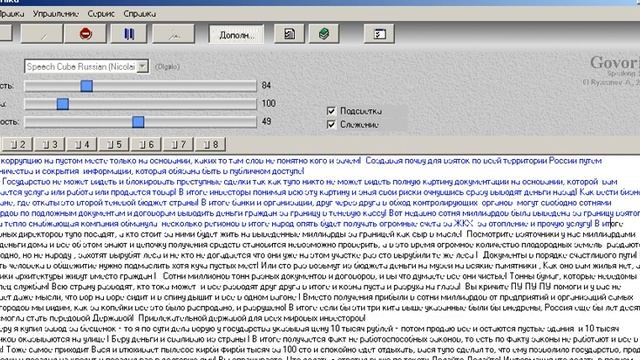Viewport: 640px width, 360px height.
Task: Switch to document tab 3
Action: (x=50, y=144)
